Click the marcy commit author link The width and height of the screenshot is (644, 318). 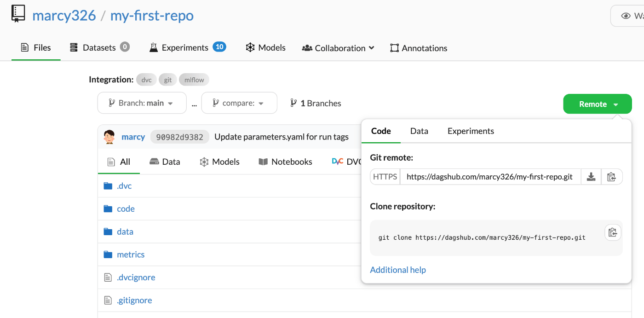point(133,137)
